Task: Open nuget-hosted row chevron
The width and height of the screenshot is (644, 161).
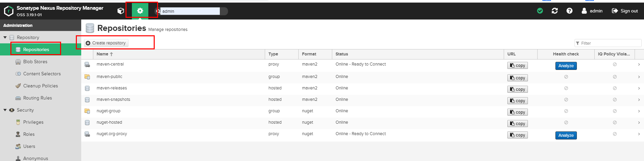Action: coord(639,123)
